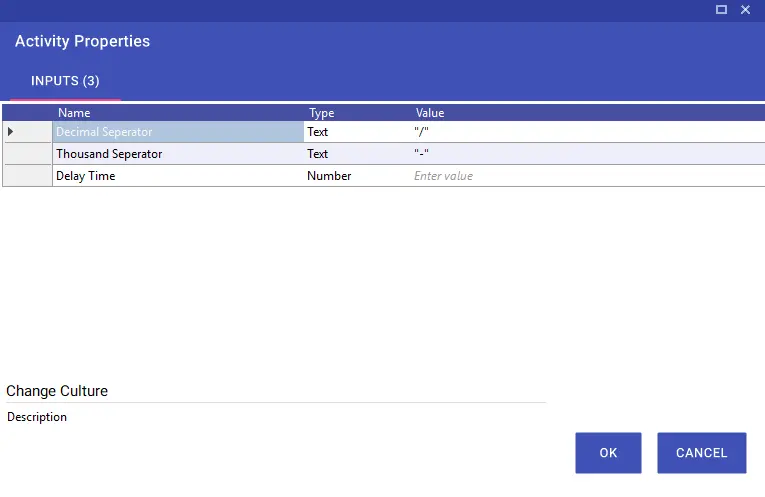
Task: Select the Thousand Seperator name cell
Action: coord(178,154)
